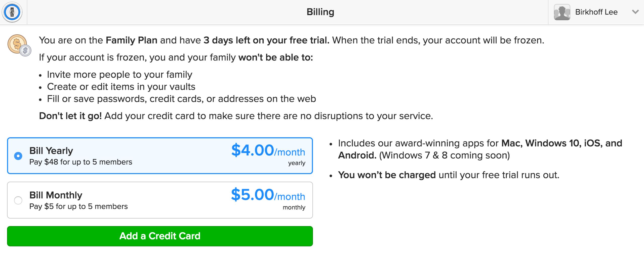644x268 pixels.
Task: Click the "You won't be charged" note
Action: tap(387, 175)
